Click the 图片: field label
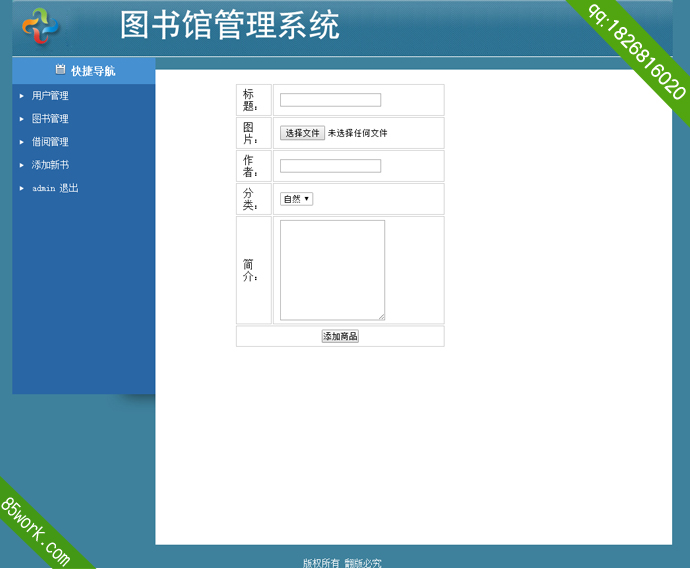690x569 pixels. coord(250,133)
